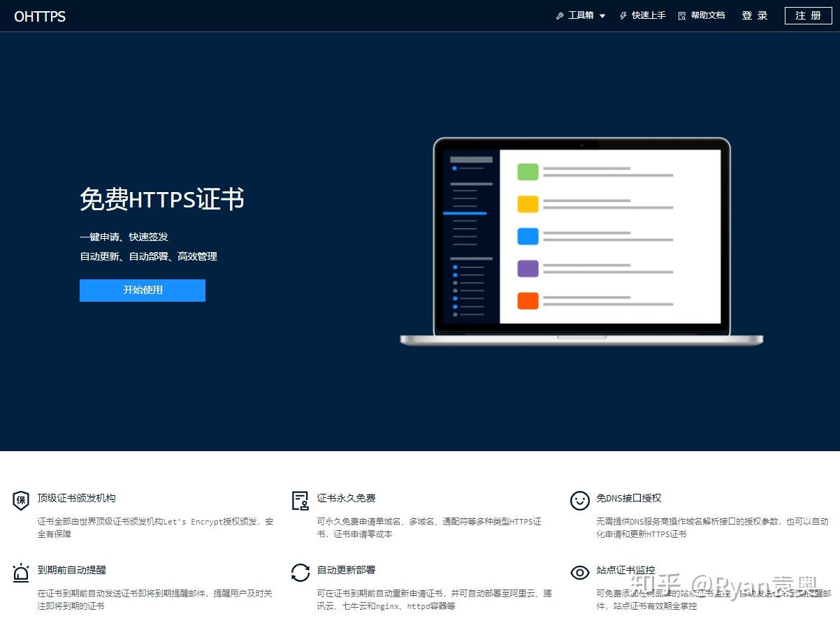Click the wrench icon beside 工具箱

(x=560, y=16)
